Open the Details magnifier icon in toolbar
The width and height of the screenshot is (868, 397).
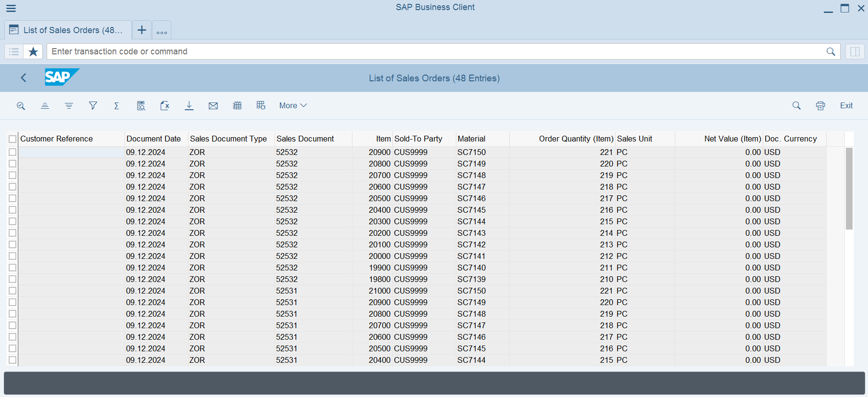tap(21, 106)
